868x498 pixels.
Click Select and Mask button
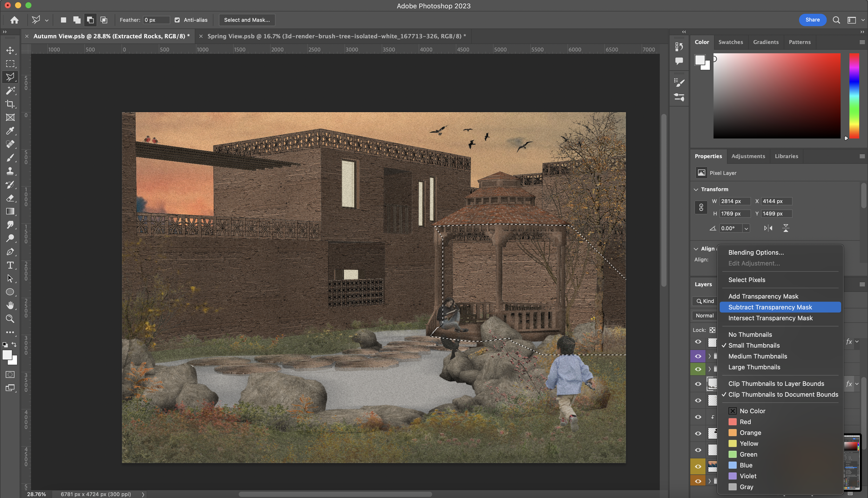247,20
